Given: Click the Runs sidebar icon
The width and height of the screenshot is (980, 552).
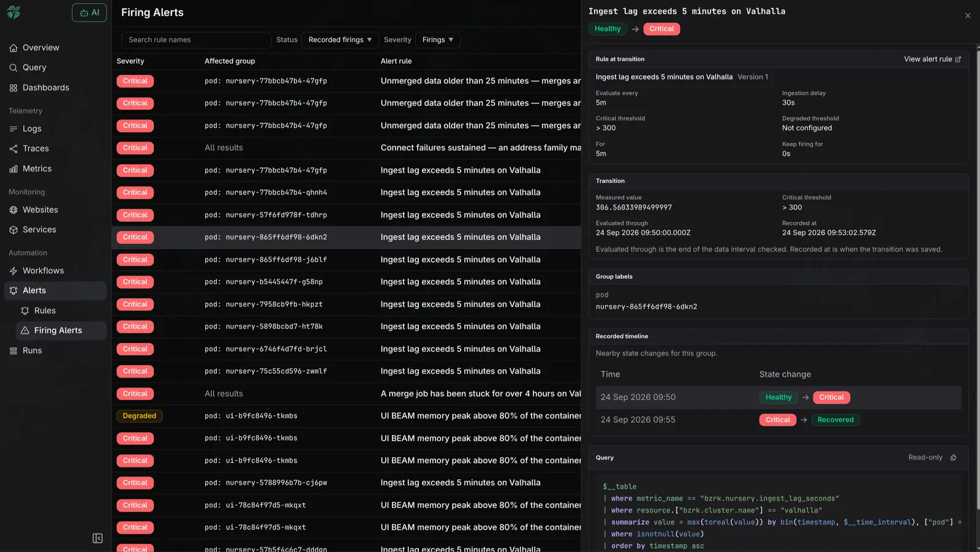Looking at the screenshot, I should pyautogui.click(x=13, y=350).
